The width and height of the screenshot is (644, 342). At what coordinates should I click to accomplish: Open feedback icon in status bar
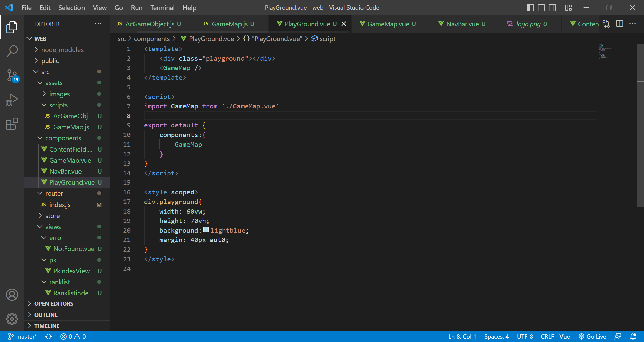click(x=618, y=336)
